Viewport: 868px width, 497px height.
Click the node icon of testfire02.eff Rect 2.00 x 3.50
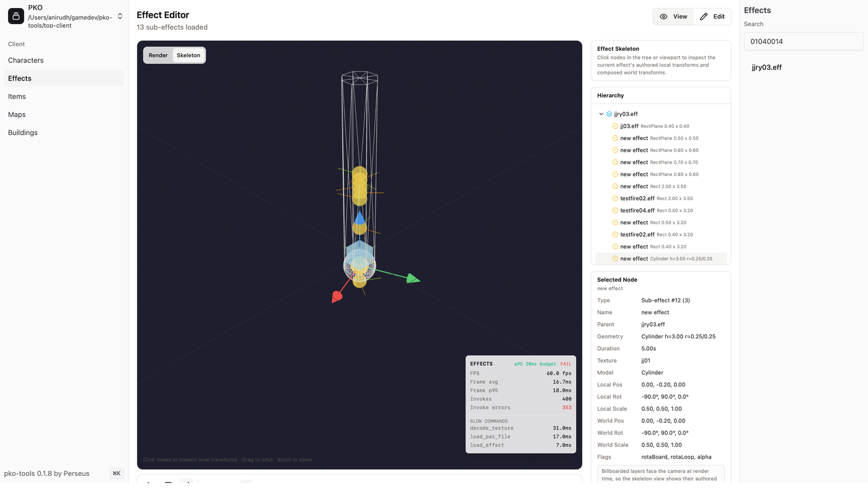615,198
